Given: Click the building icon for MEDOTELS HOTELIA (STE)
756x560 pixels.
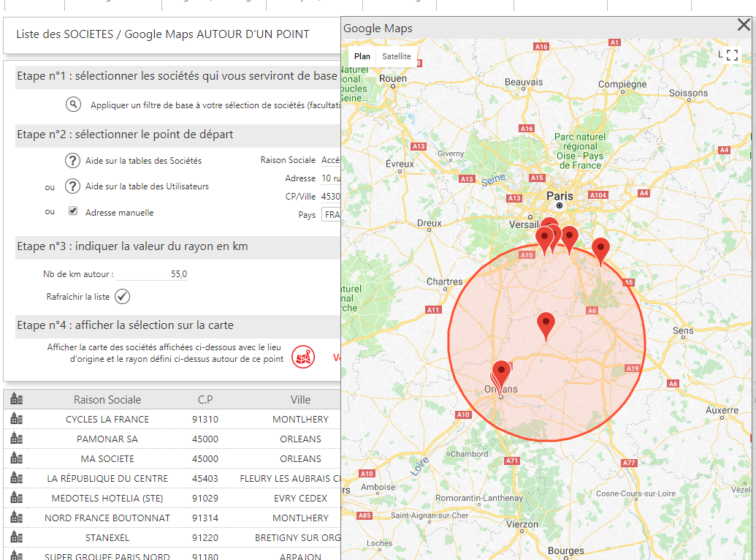Looking at the screenshot, I should coord(16,498).
